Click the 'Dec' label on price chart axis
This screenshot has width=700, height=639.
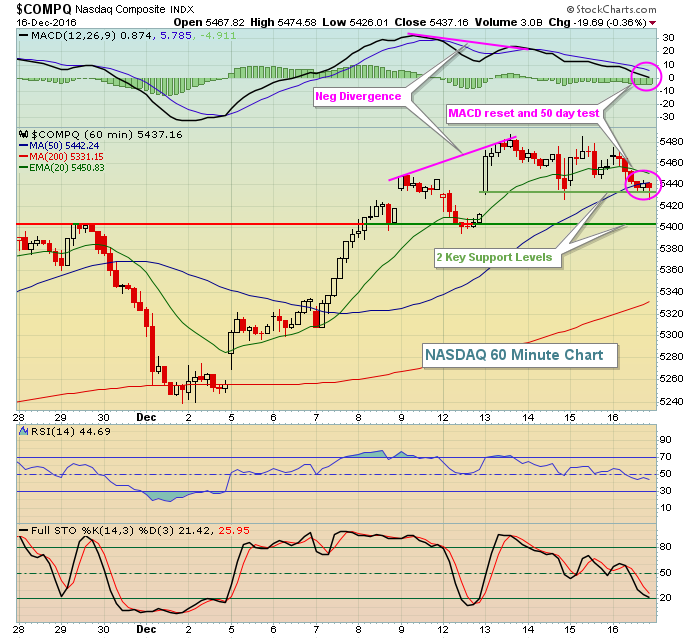click(x=146, y=418)
